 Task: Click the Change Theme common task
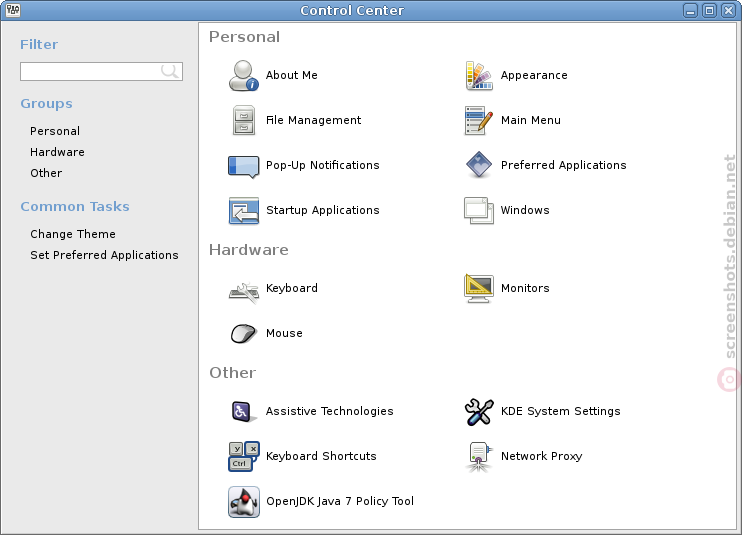[x=73, y=234]
